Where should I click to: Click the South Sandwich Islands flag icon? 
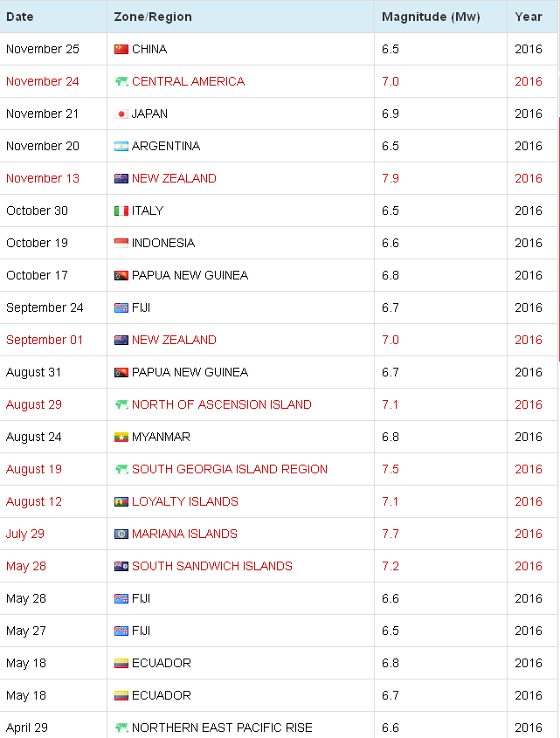(x=121, y=566)
